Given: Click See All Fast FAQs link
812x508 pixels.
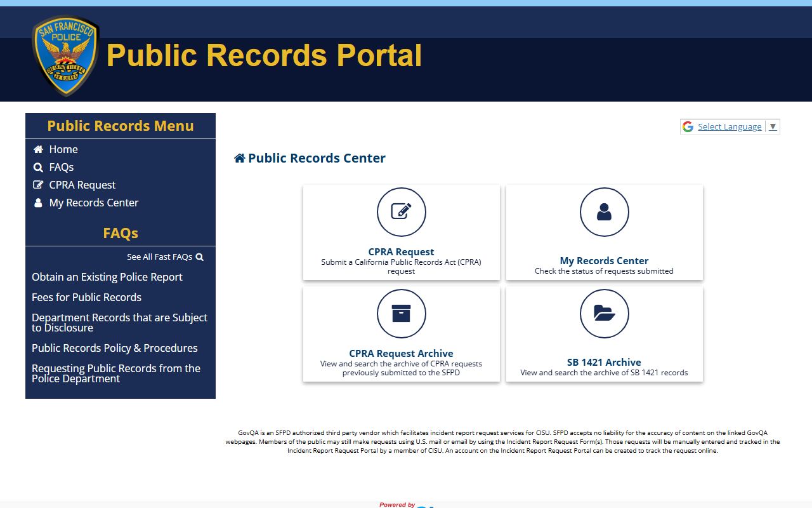Looking at the screenshot, I should (x=159, y=257).
